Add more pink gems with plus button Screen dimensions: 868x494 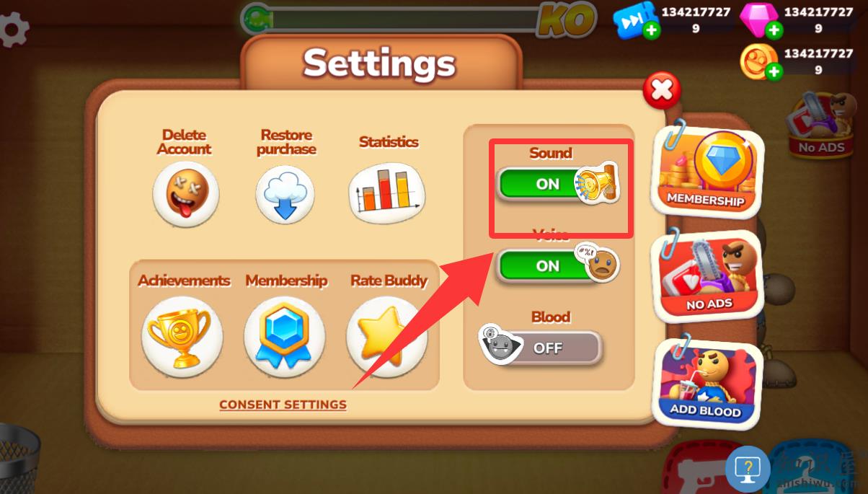pyautogui.click(x=774, y=30)
